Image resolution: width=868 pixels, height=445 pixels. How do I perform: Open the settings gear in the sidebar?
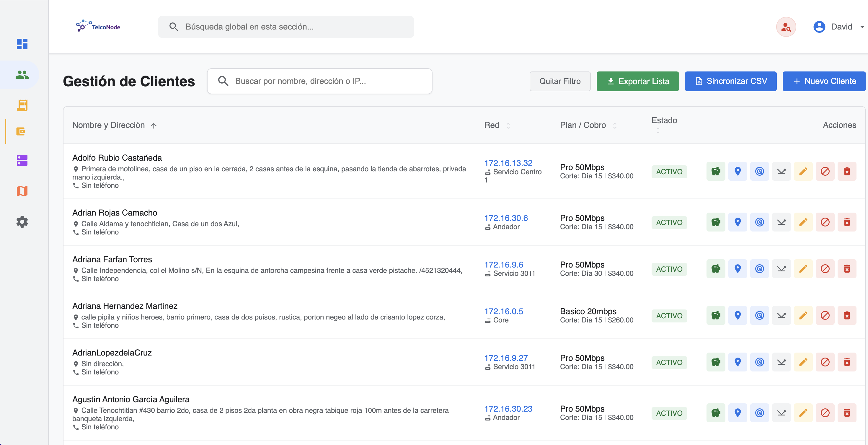tap(22, 222)
